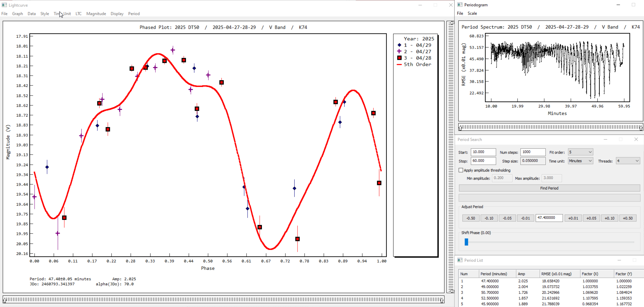
Task: Increase period by 0.01
Action: coord(573,218)
